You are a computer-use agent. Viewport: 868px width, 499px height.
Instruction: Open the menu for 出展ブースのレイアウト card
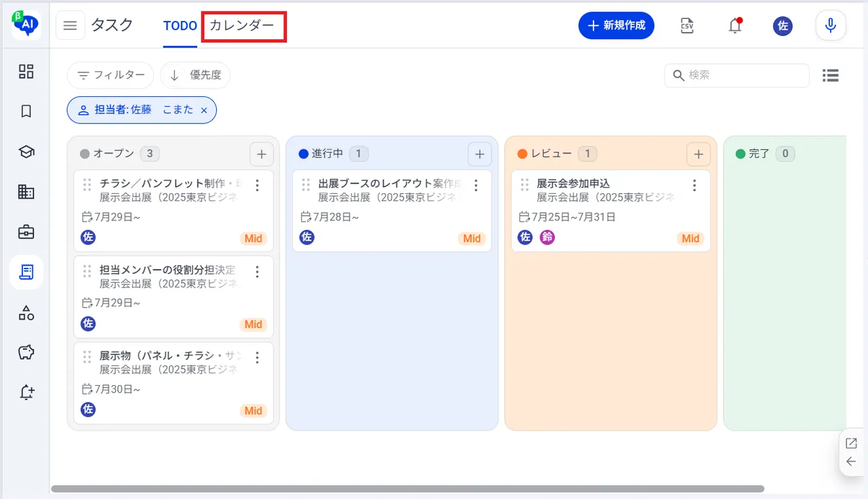pos(476,185)
